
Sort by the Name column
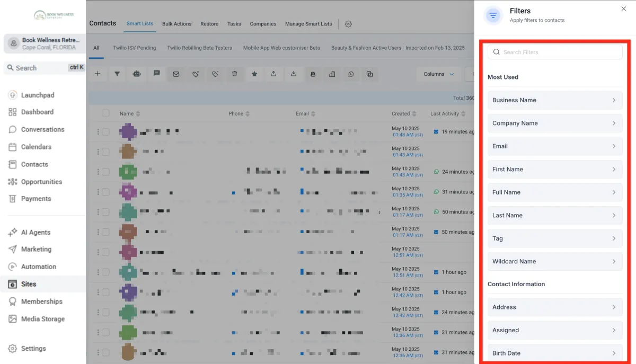pyautogui.click(x=130, y=113)
